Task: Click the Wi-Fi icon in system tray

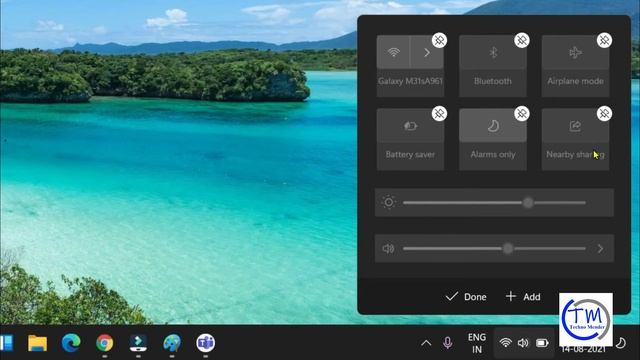Action: pyautogui.click(x=505, y=343)
